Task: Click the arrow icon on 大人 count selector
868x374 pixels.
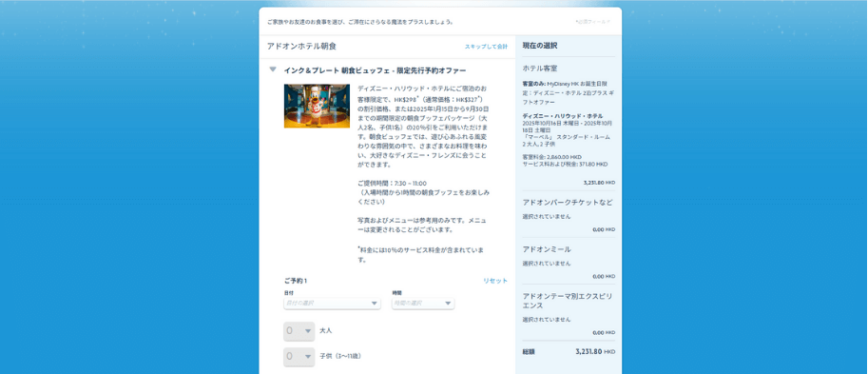Action: [308, 331]
